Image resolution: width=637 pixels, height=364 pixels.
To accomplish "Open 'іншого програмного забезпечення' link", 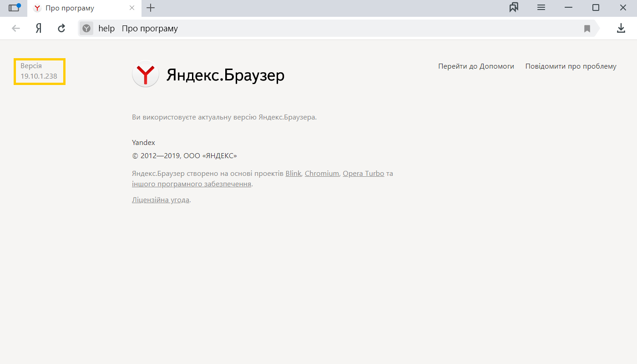I will tap(192, 184).
